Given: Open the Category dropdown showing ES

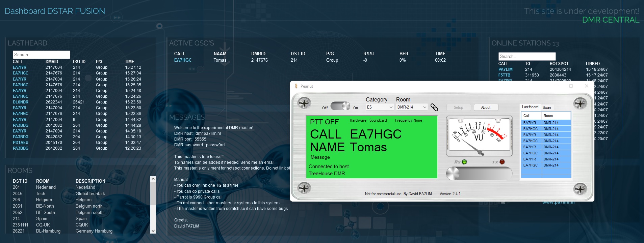Looking at the screenshot, I should [x=380, y=107].
